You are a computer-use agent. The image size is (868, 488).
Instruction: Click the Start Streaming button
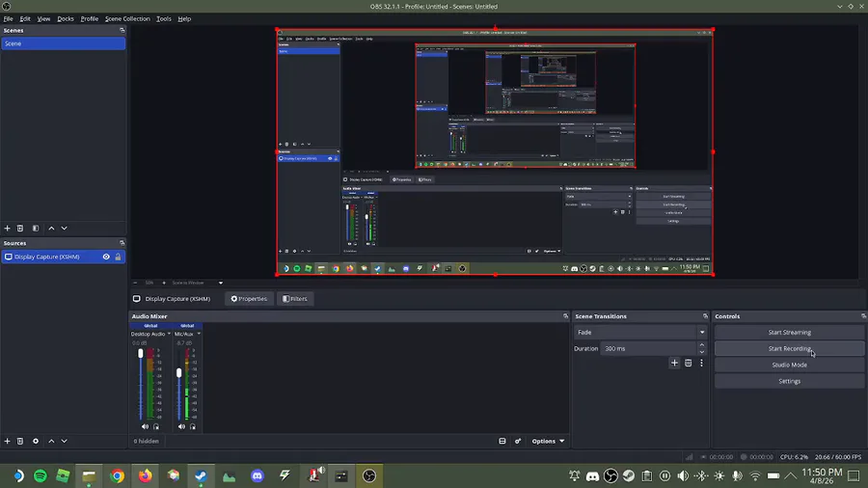click(x=789, y=332)
